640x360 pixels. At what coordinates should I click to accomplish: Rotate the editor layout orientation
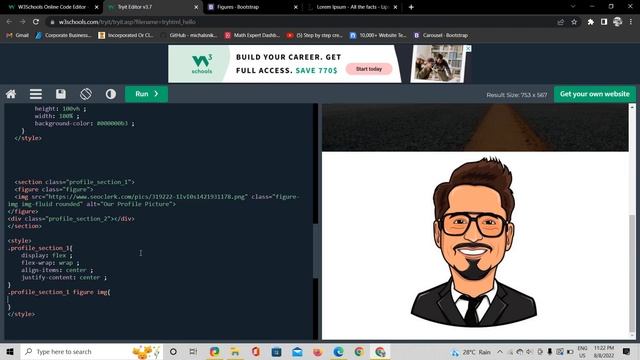(x=86, y=94)
